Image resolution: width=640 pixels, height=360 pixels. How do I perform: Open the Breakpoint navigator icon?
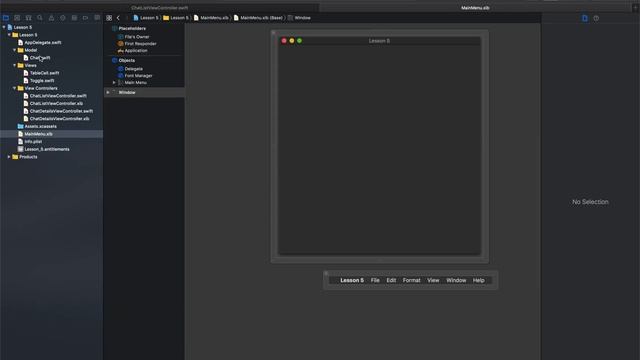click(x=85, y=18)
